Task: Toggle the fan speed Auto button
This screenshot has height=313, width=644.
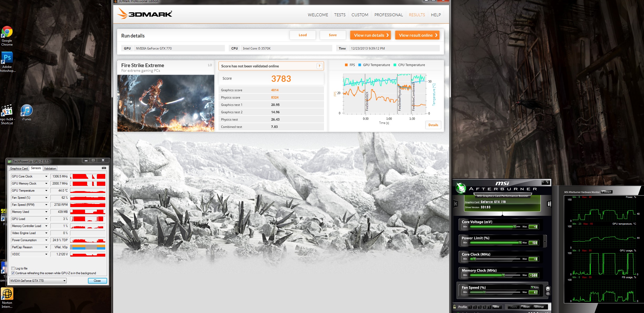Action: click(x=535, y=287)
